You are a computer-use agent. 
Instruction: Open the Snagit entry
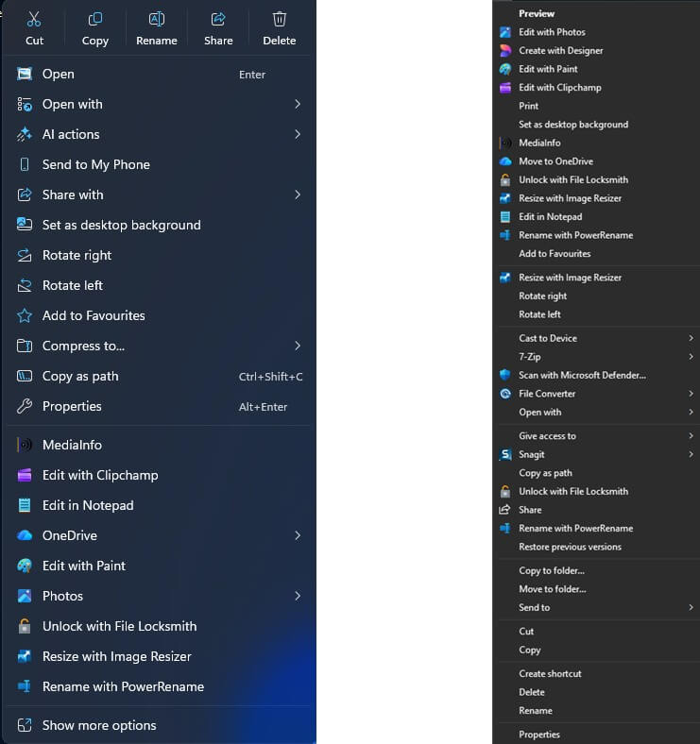[x=531, y=454]
